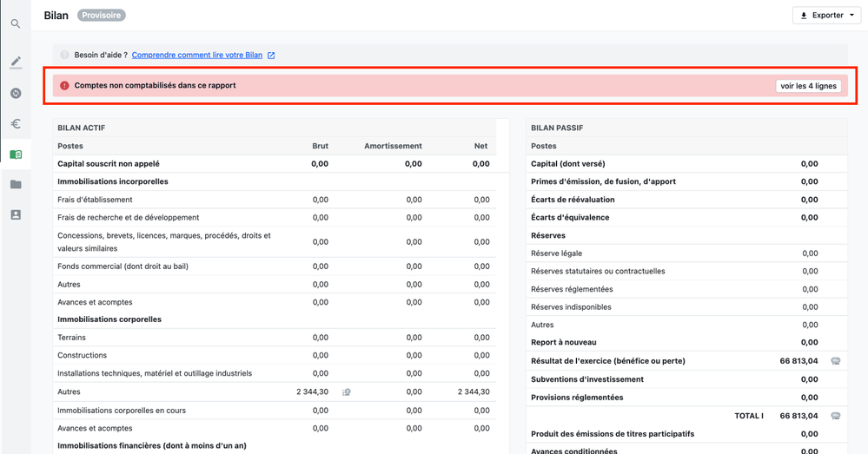Click the "Capital (dont versé)" row
This screenshot has width=868, height=454.
[567, 164]
